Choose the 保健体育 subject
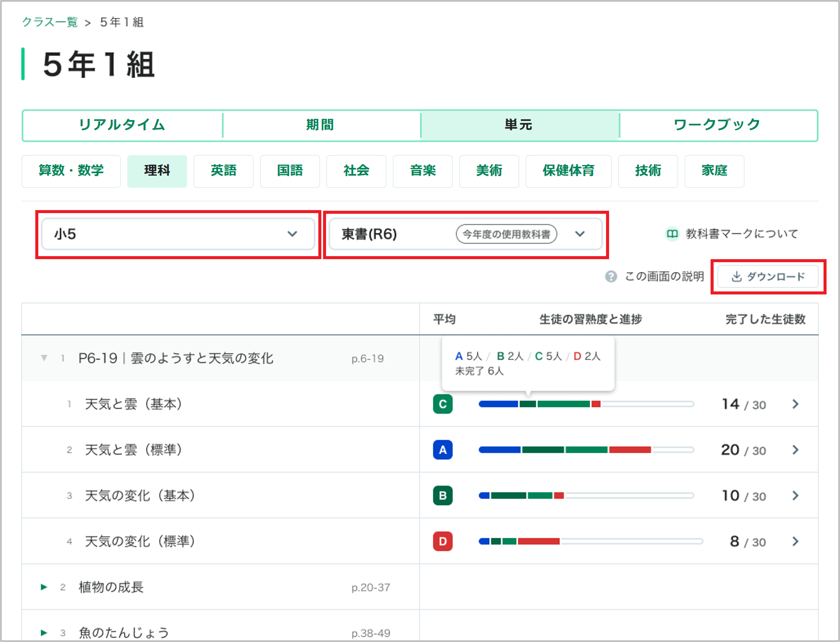 (x=569, y=171)
